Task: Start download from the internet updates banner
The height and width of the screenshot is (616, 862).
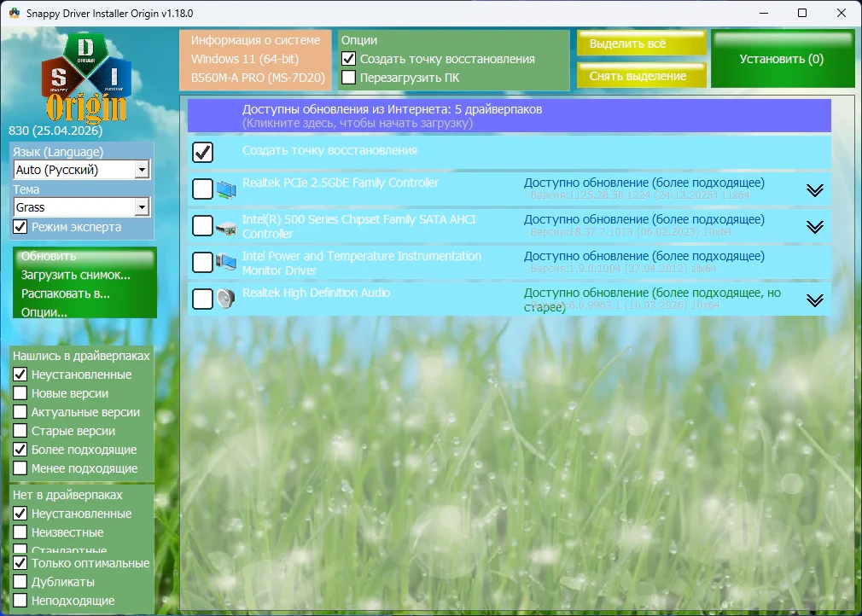Action: point(509,116)
